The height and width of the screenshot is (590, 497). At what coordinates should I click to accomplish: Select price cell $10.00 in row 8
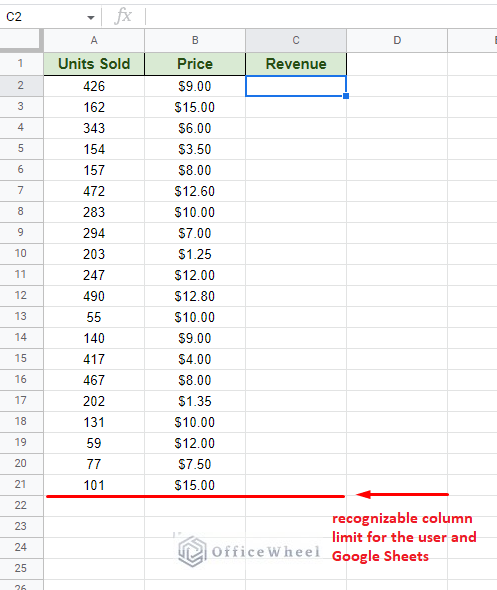pyautogui.click(x=195, y=212)
